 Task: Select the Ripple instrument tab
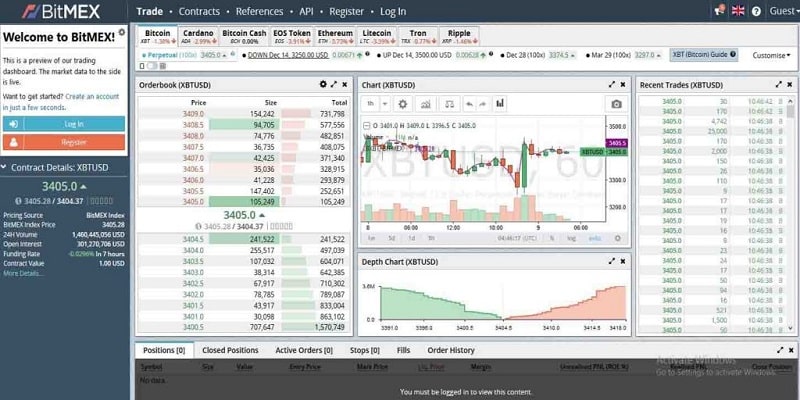tap(459, 36)
